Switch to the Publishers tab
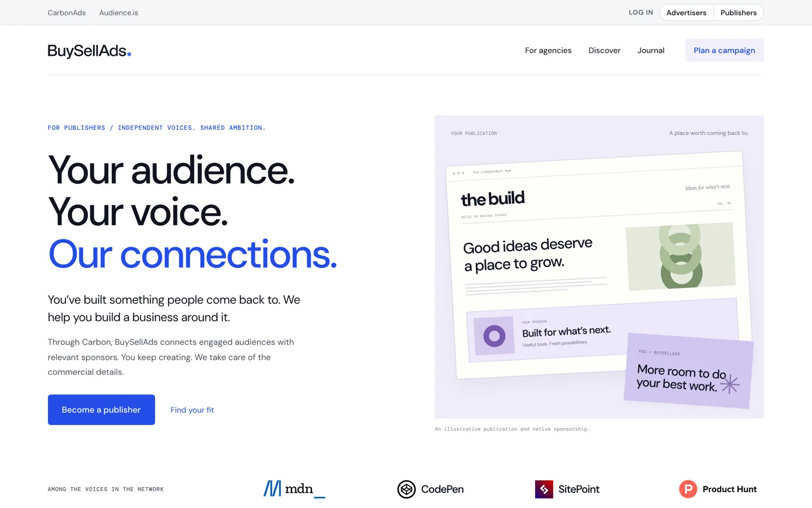The height and width of the screenshot is (508, 812). pos(739,12)
